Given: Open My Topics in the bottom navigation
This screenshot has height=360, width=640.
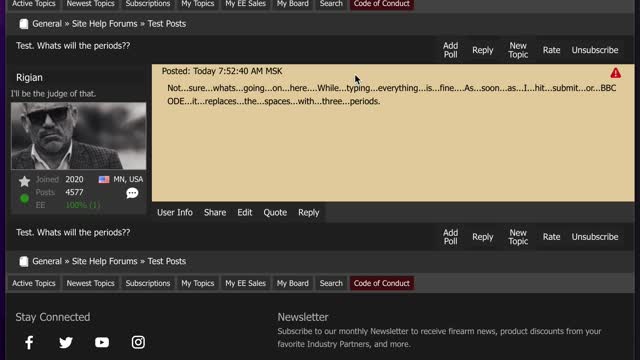Looking at the screenshot, I should [x=198, y=283].
